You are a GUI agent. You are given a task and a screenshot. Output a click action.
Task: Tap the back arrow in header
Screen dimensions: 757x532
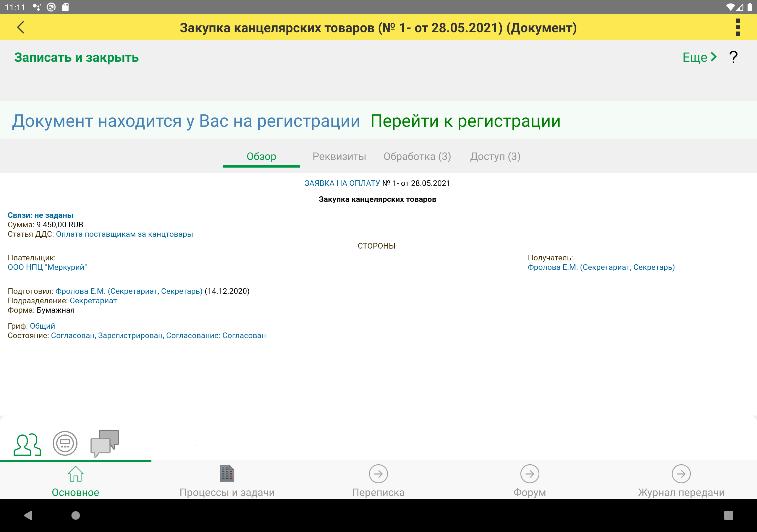tap(20, 27)
